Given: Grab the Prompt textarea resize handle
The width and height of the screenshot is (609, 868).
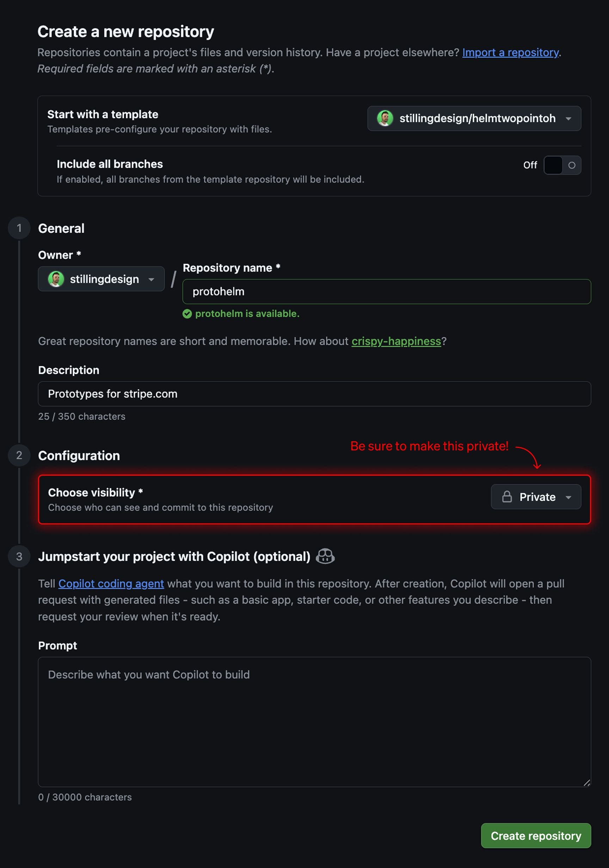Looking at the screenshot, I should (586, 783).
